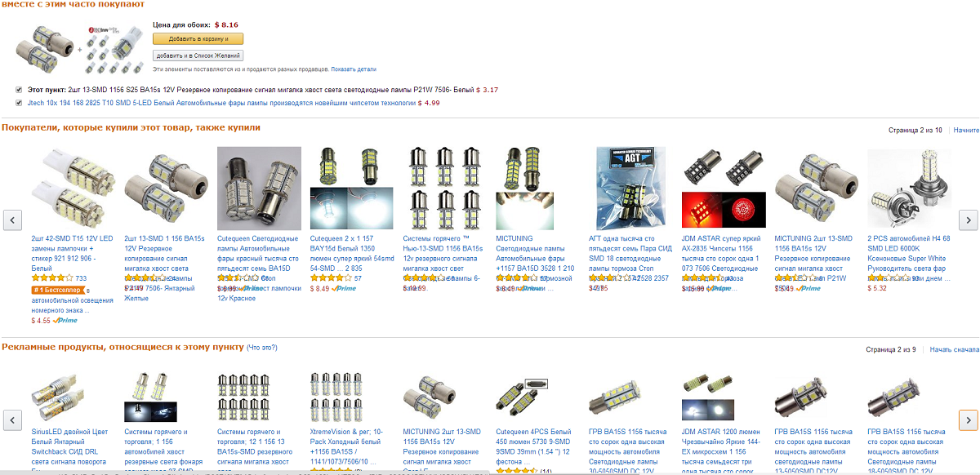The height and width of the screenshot is (475, 980).
Task: Click the next arrow in the "Рекламные продукты" carousel
Action: 967,420
